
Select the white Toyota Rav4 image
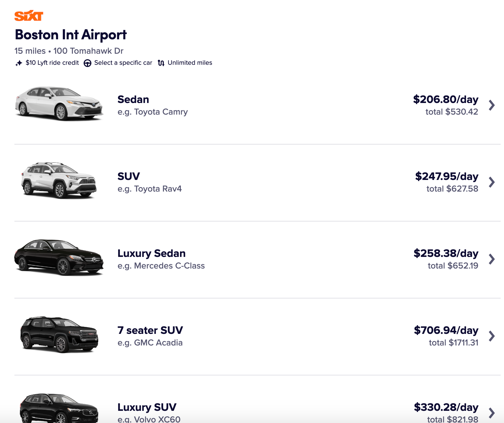click(x=59, y=180)
